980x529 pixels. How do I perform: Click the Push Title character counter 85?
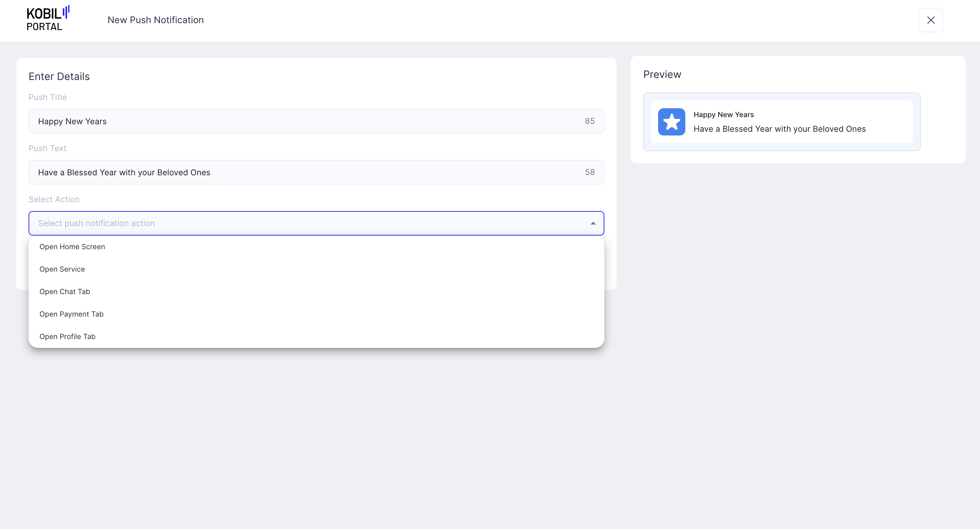coord(589,121)
